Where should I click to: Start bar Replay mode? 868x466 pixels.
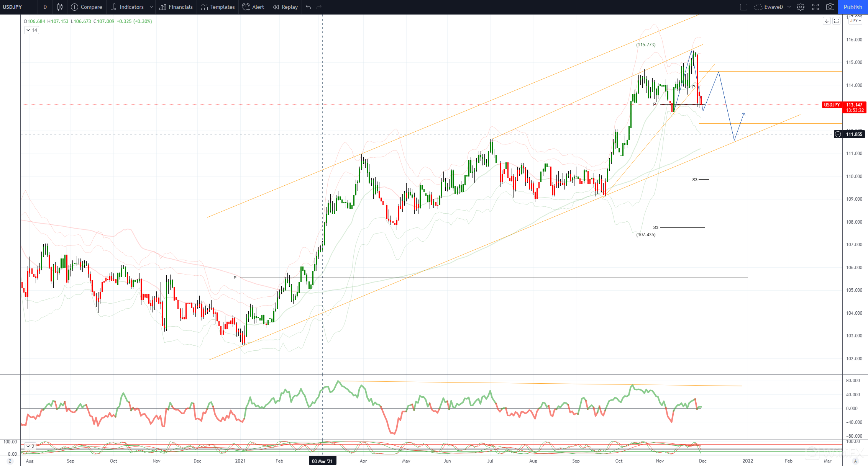tap(285, 7)
